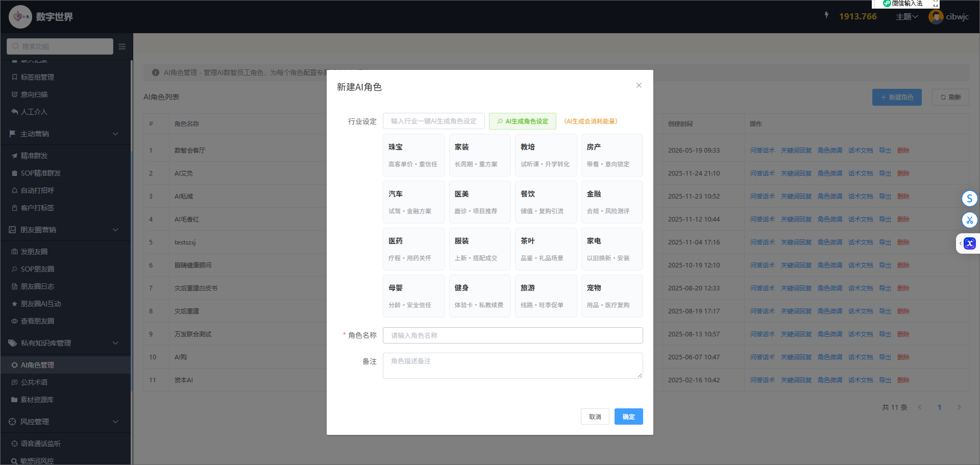Open 朋友圈AI互动 in the sidebar
This screenshot has width=980, height=465.
pos(65,304)
